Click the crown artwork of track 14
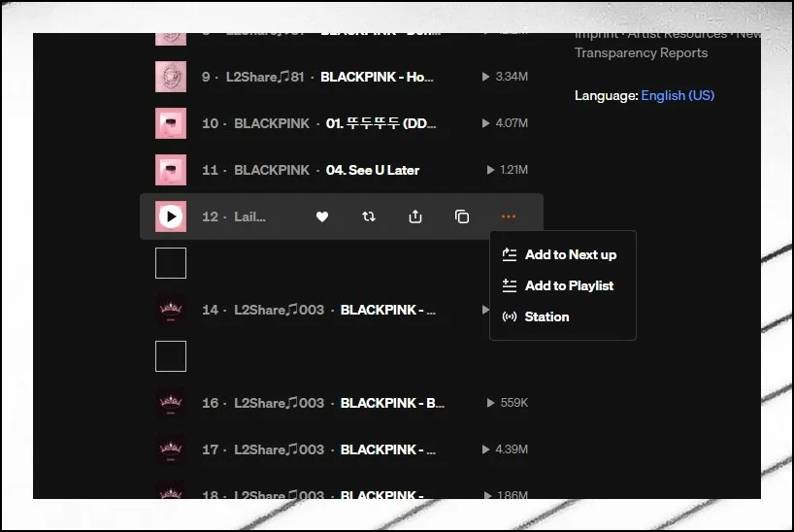794x532 pixels. click(x=171, y=310)
